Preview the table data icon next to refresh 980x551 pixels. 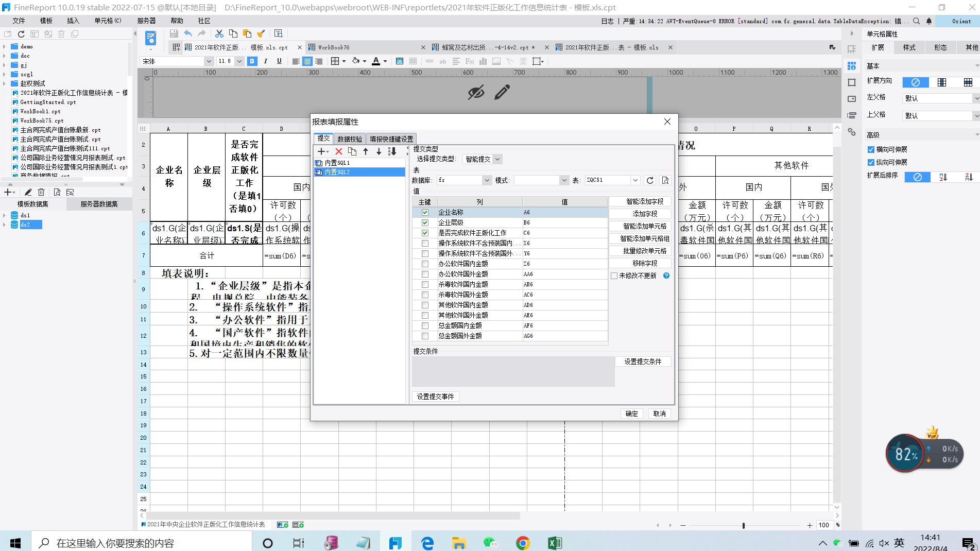pos(665,180)
